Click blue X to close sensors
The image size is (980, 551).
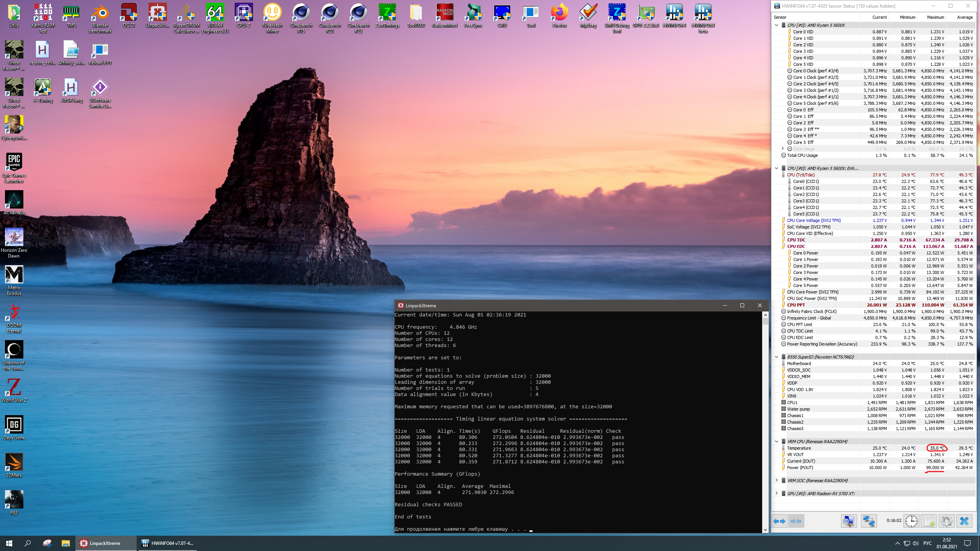tap(964, 521)
